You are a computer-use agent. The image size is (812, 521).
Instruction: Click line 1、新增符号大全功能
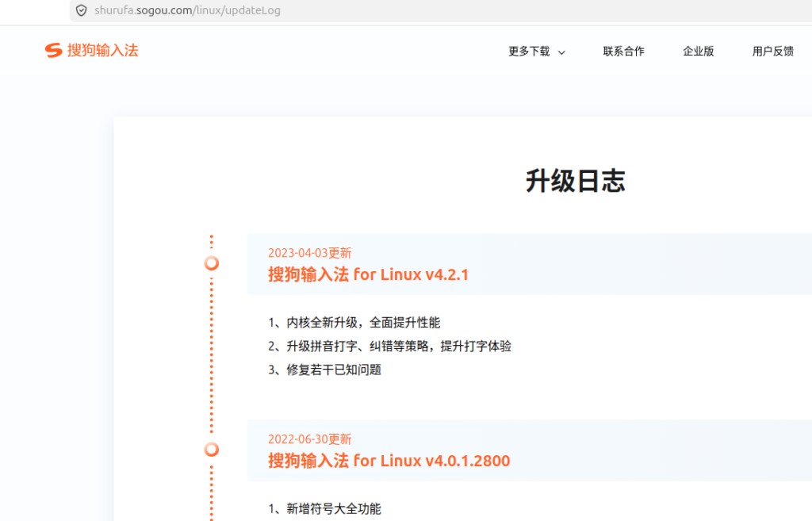pyautogui.click(x=324, y=508)
